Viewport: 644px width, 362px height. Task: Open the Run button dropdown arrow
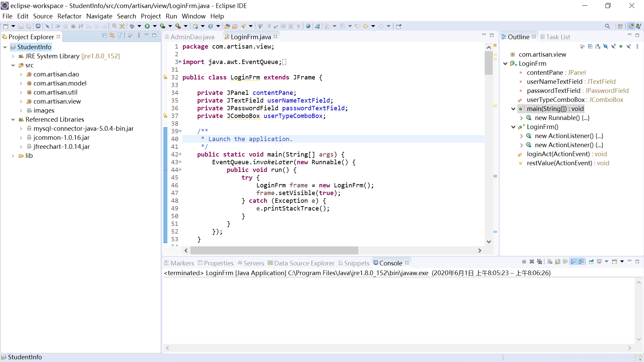155,26
